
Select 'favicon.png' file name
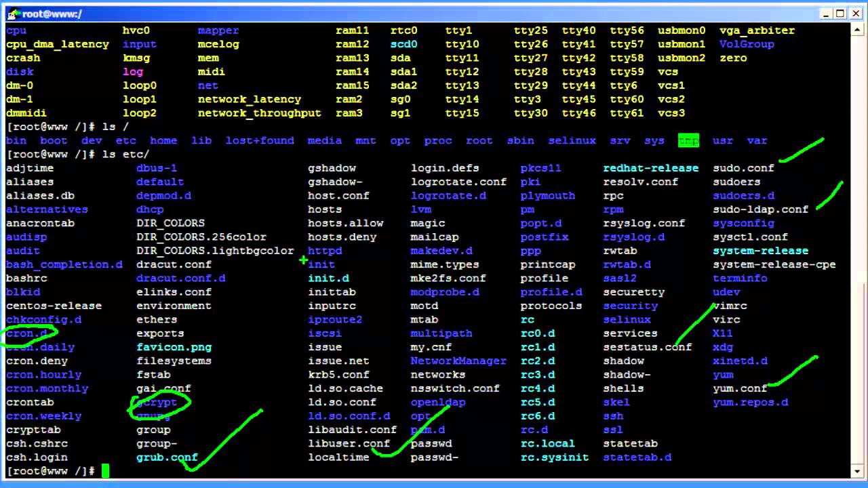pos(174,347)
